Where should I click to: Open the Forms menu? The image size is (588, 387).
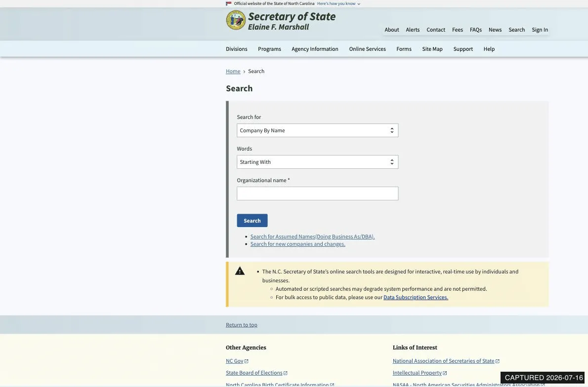point(404,49)
